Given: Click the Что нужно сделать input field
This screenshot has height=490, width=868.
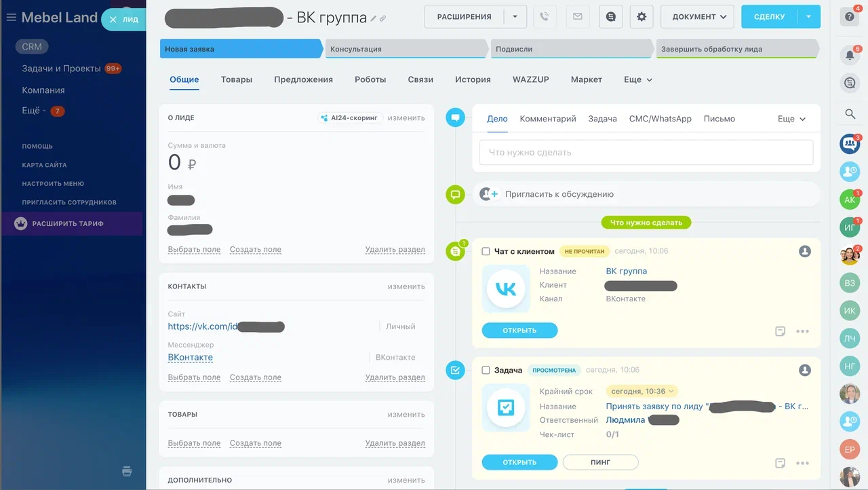Looking at the screenshot, I should [646, 153].
